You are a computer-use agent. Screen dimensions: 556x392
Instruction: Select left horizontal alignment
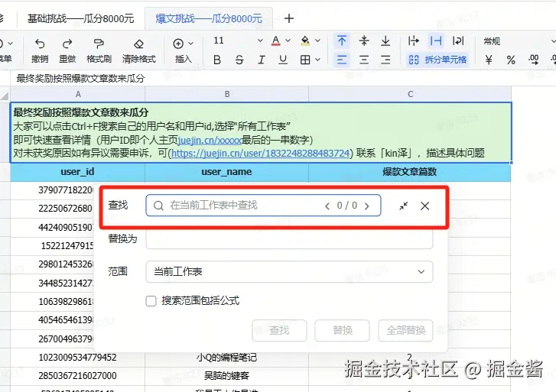(x=342, y=60)
